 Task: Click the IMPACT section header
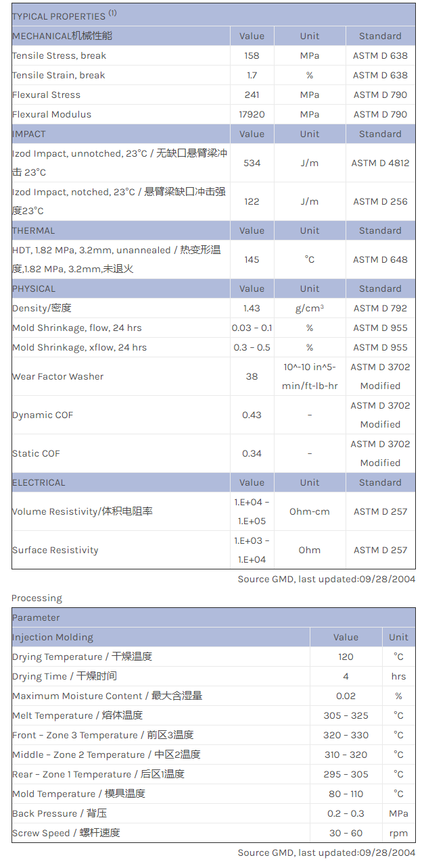click(29, 134)
